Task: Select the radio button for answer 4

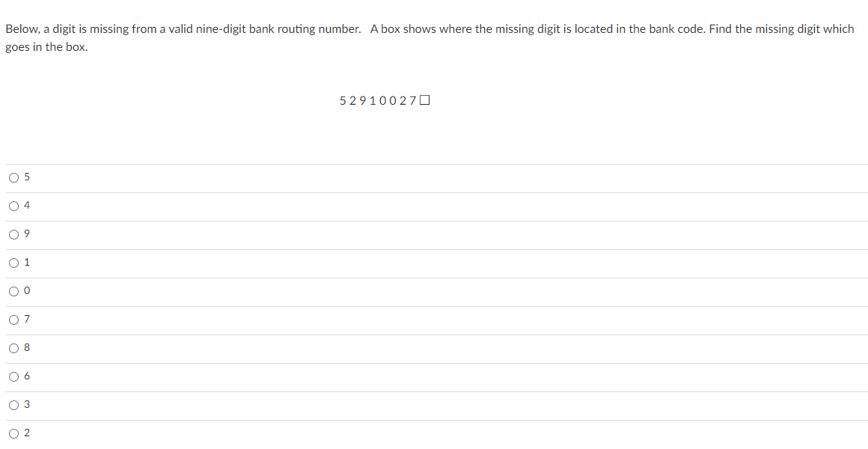Action: point(14,205)
